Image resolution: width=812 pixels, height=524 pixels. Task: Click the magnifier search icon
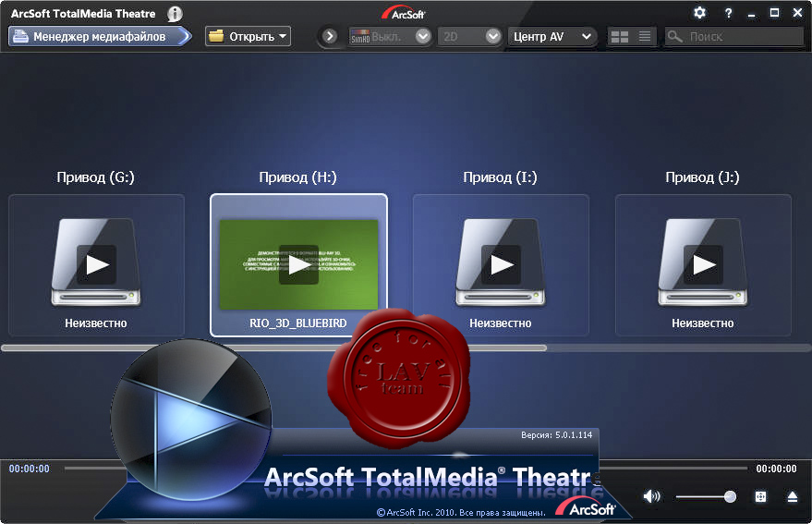pyautogui.click(x=674, y=36)
